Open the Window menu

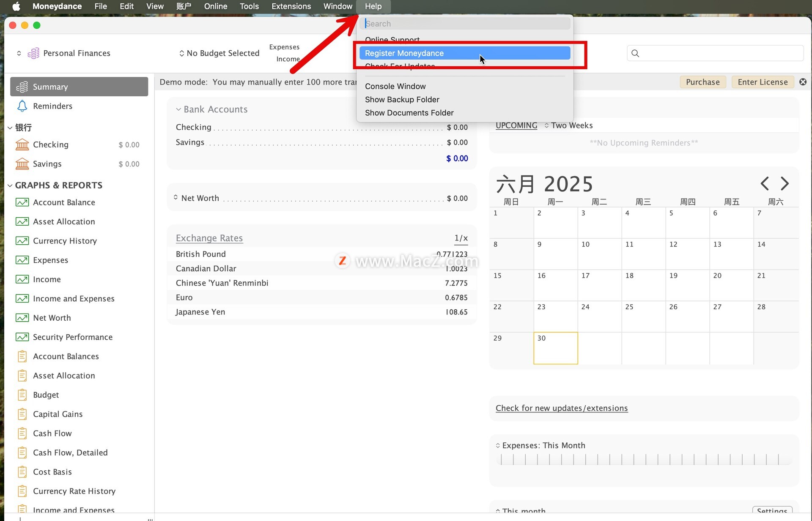337,6
